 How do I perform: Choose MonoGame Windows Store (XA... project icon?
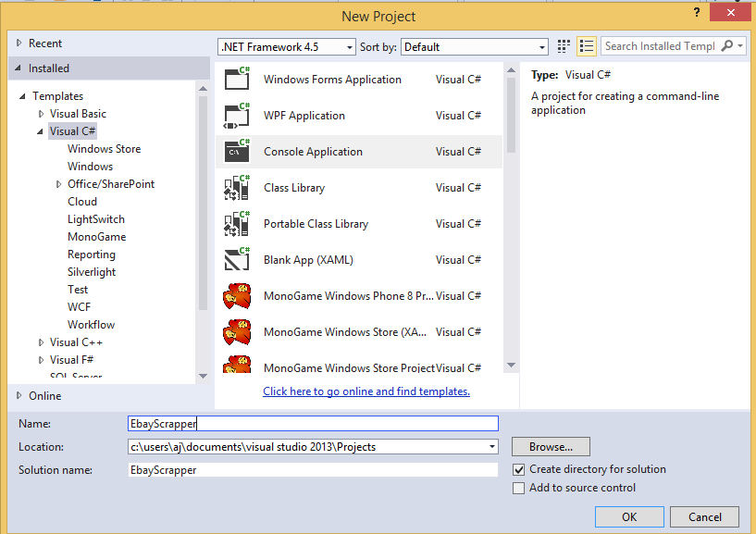point(237,332)
